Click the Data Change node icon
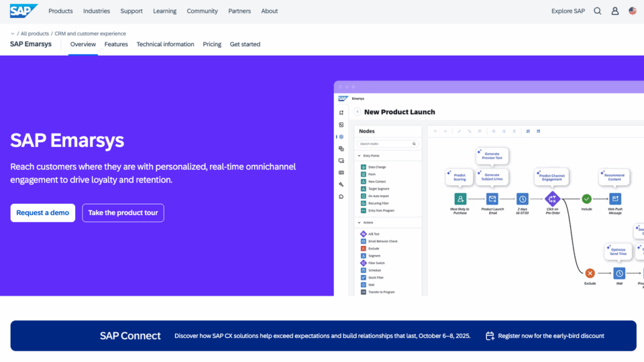The height and width of the screenshot is (362, 644). coord(364,167)
